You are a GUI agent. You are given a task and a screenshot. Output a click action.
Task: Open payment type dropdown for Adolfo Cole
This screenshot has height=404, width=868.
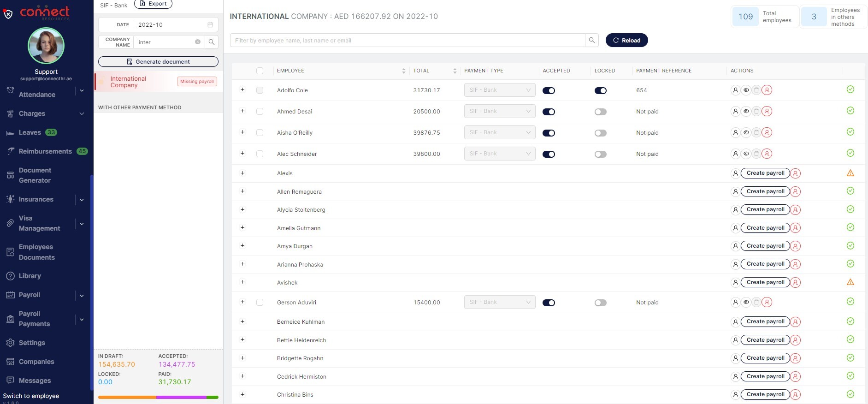click(500, 90)
